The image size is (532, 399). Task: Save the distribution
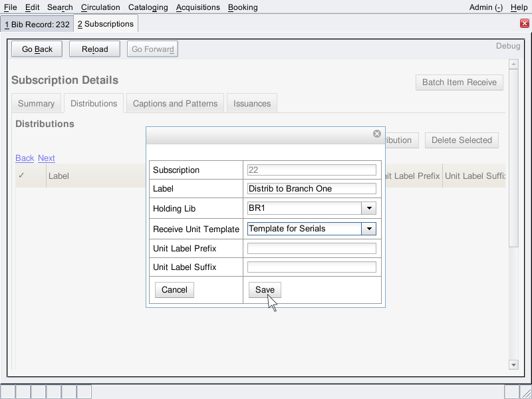coord(265,290)
